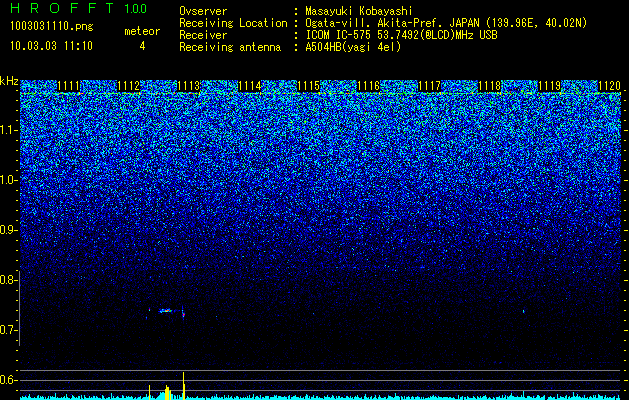Click the tallest yellow power spike
Image resolution: width=629 pixels, height=400 pixels.
(x=184, y=386)
